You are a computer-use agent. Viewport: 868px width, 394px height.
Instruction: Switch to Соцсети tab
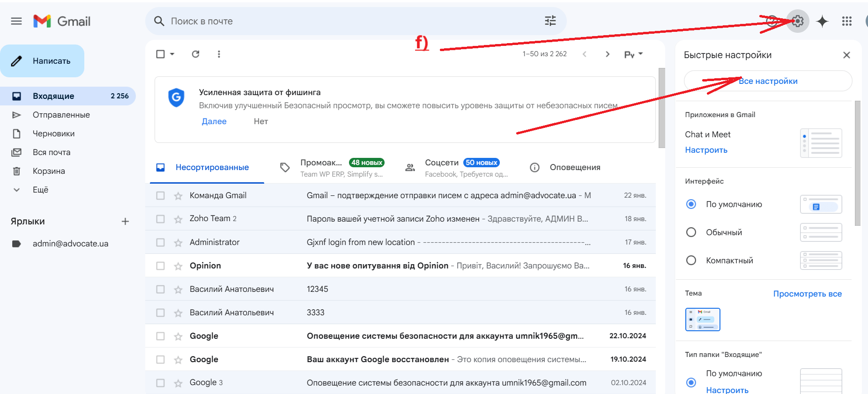[457, 168]
